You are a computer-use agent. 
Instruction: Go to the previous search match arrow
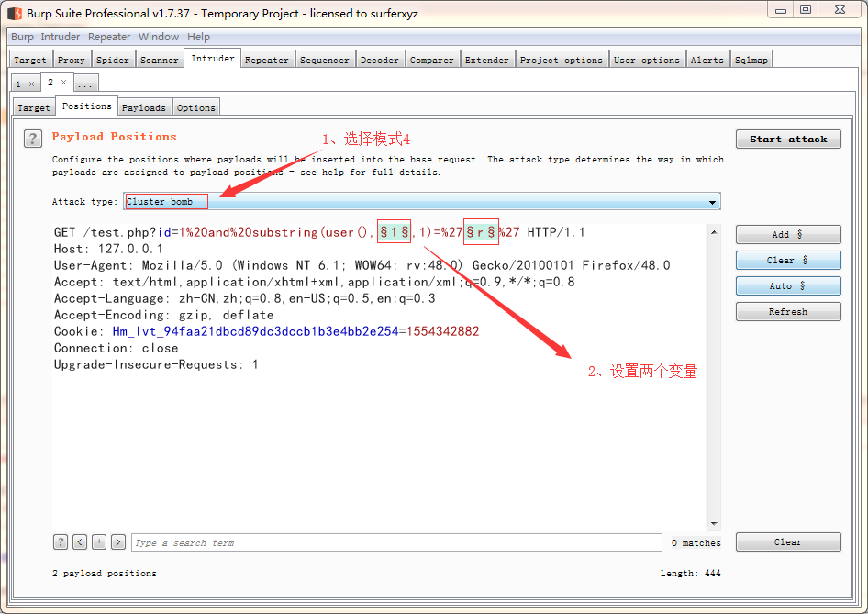pos(80,542)
